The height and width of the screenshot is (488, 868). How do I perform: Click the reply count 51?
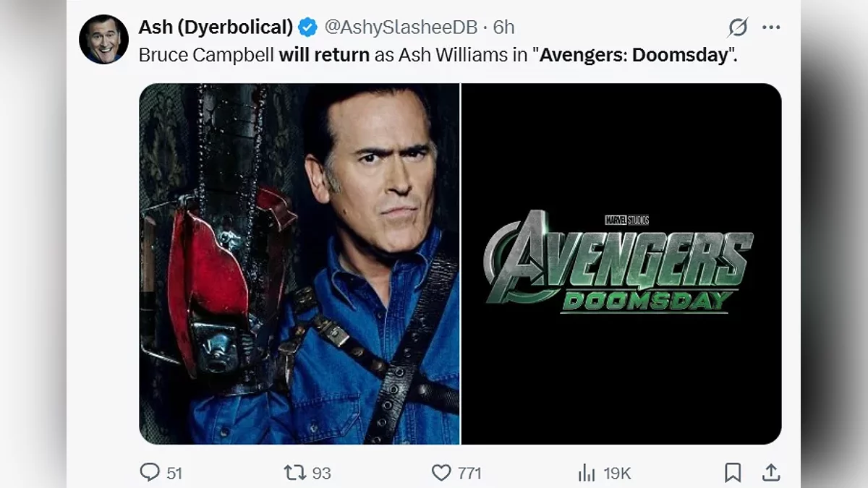[x=174, y=474]
